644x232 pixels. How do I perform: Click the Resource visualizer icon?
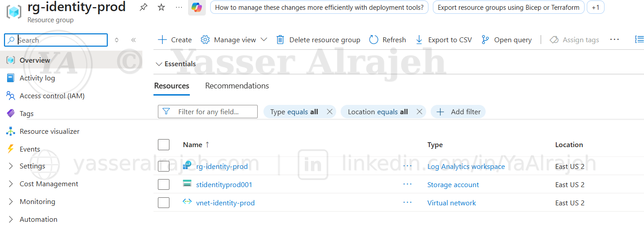pyautogui.click(x=11, y=131)
